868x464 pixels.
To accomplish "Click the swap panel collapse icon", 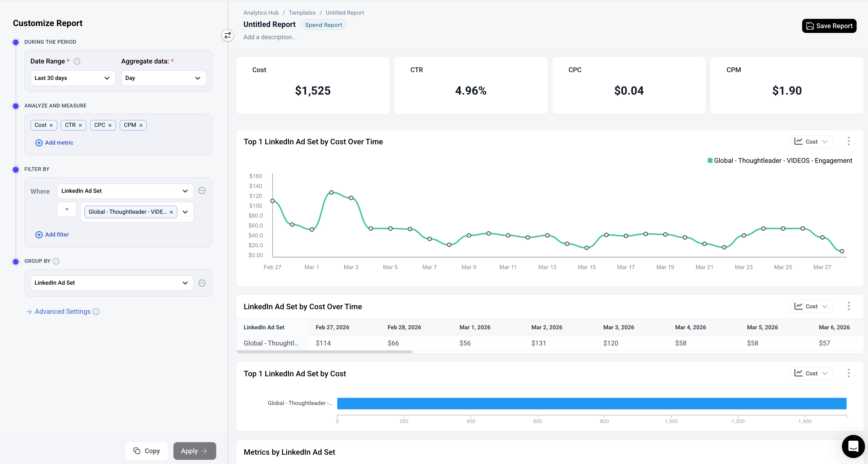I will pos(228,35).
